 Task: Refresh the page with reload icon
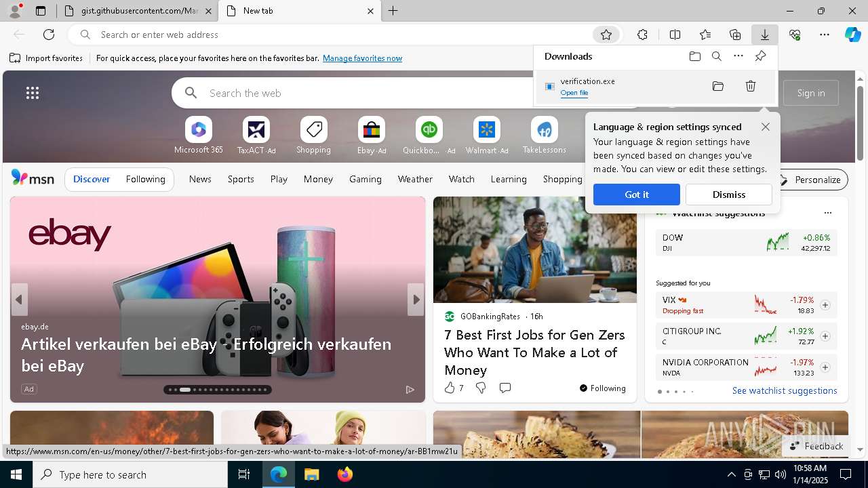pyautogui.click(x=49, y=35)
